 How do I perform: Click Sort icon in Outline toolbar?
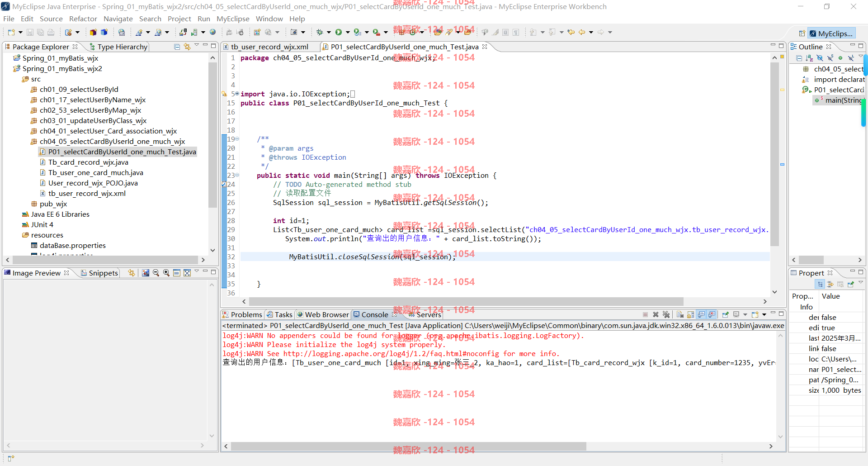point(809,58)
